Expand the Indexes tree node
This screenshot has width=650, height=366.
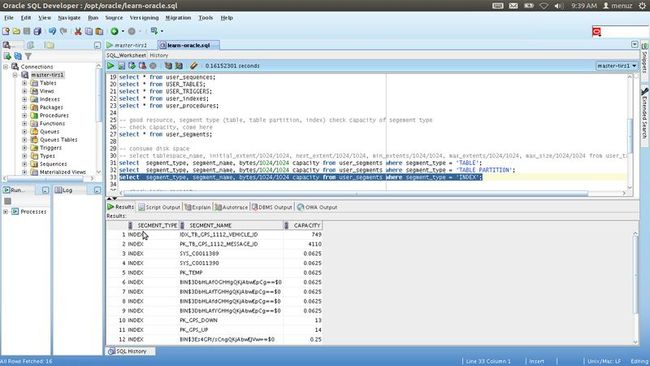coord(24,99)
